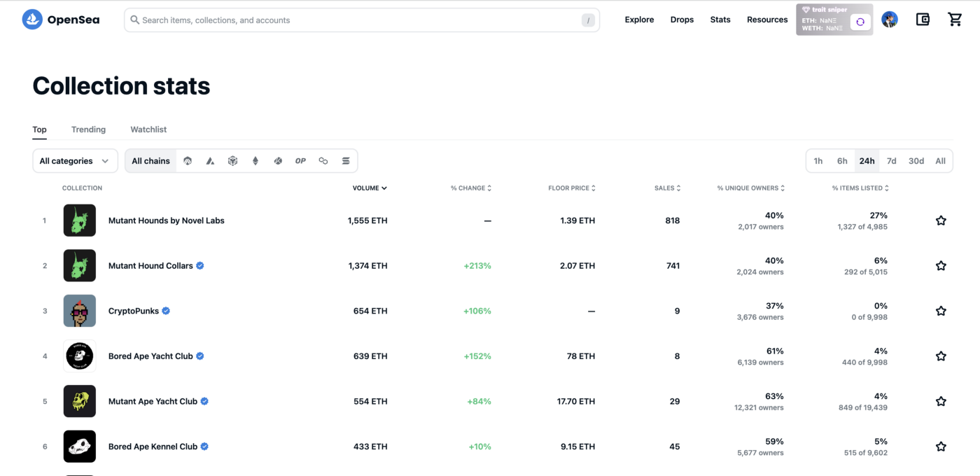Open the Bored Ape Kennel Club collection
Image resolution: width=980 pixels, height=476 pixels.
click(x=153, y=447)
